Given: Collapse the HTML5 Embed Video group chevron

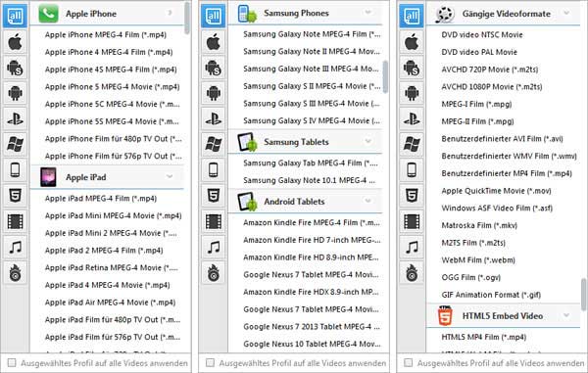Looking at the screenshot, I should 566,315.
